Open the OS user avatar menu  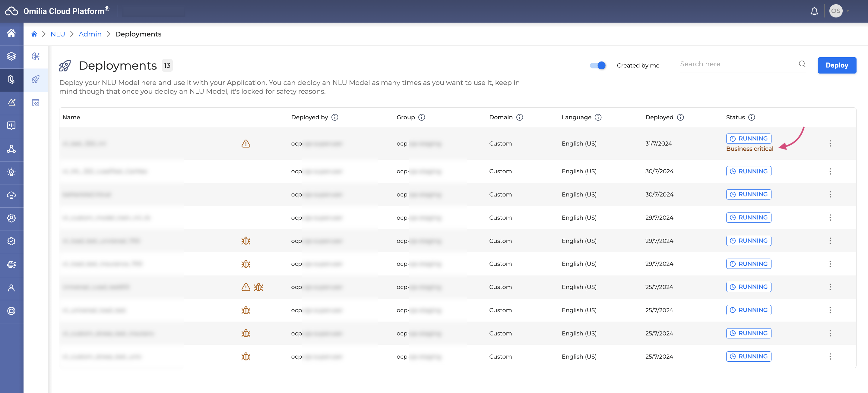pyautogui.click(x=836, y=11)
